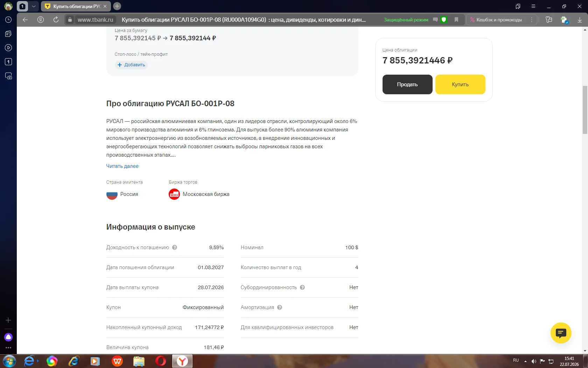Open the tabs panel in sidebar
Image resolution: width=588 pixels, height=368 pixels.
click(8, 34)
